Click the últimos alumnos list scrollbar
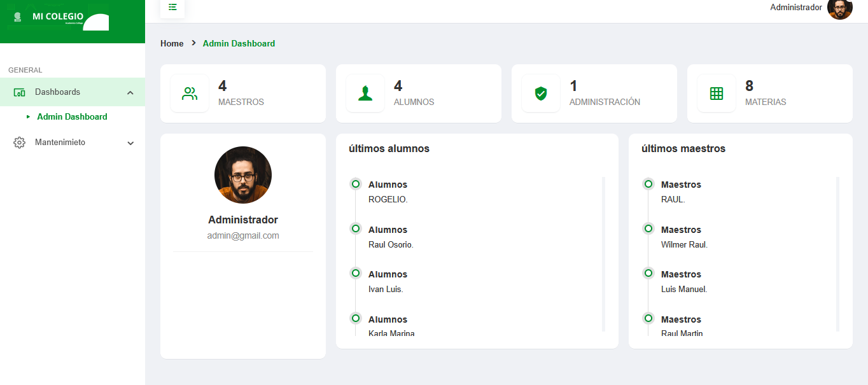Screen dimensions: 868x385 point(603,254)
